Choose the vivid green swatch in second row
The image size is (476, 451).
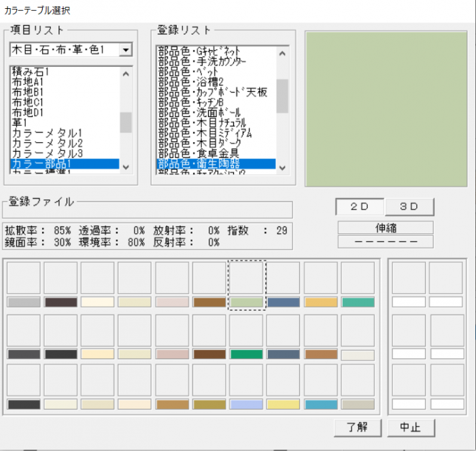[x=246, y=354]
